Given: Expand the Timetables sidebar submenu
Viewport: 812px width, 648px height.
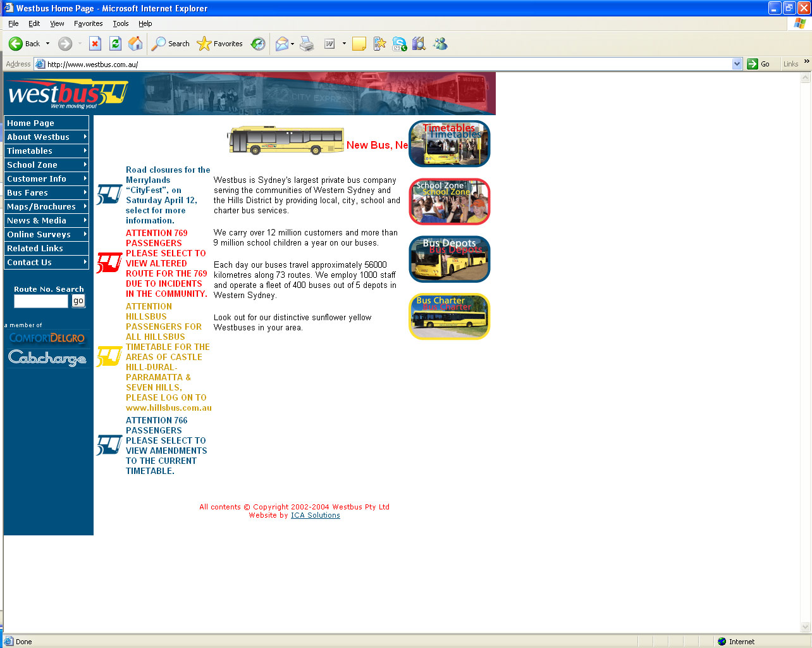Looking at the screenshot, I should click(85, 151).
